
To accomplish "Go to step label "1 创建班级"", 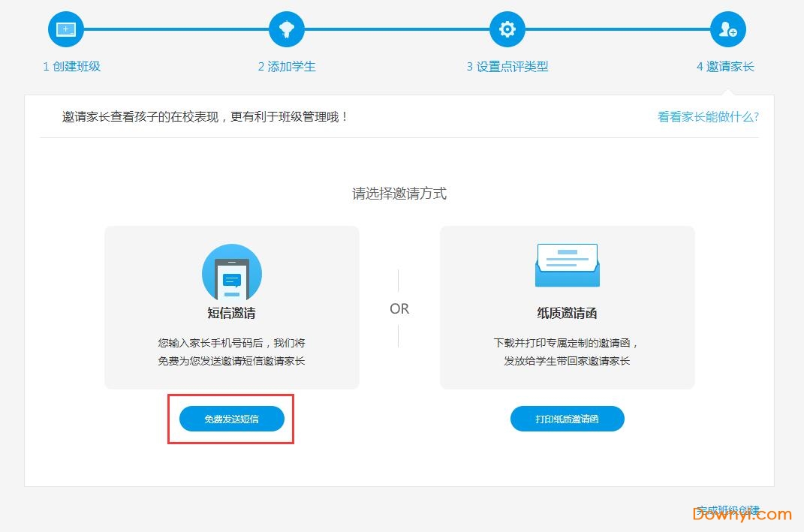I will point(71,66).
